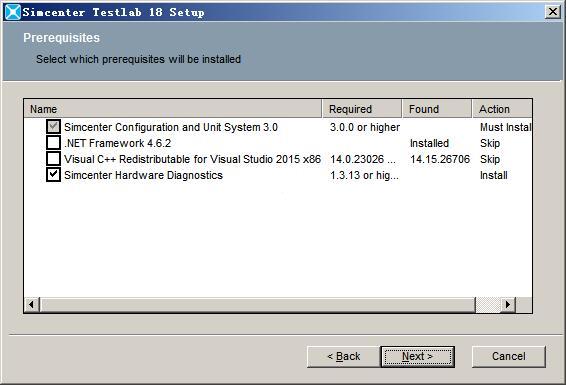Click the Simcenter Testlab title bar icon
Image resolution: width=566 pixels, height=385 pixels.
tap(13, 12)
